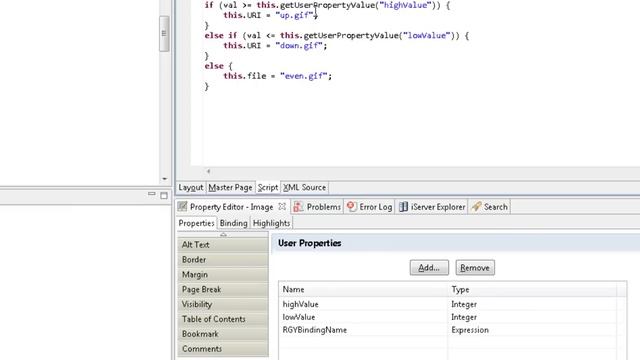Select the Bookmark property category

pyautogui.click(x=223, y=334)
